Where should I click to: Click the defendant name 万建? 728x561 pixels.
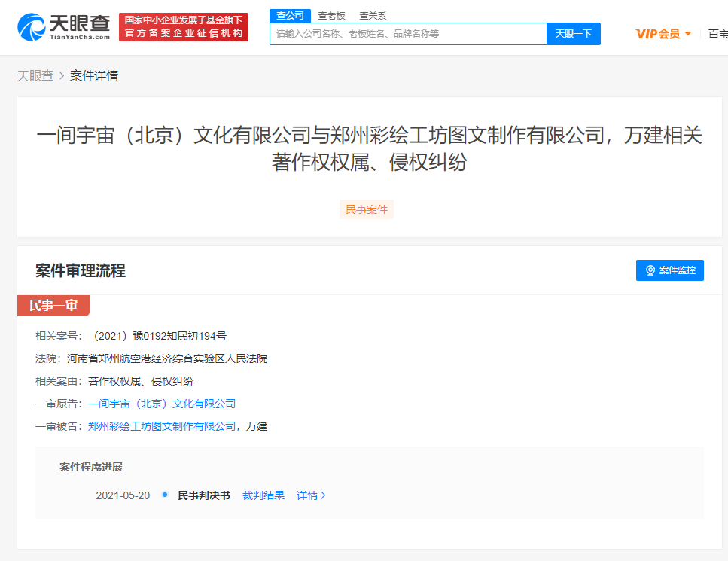pos(257,426)
